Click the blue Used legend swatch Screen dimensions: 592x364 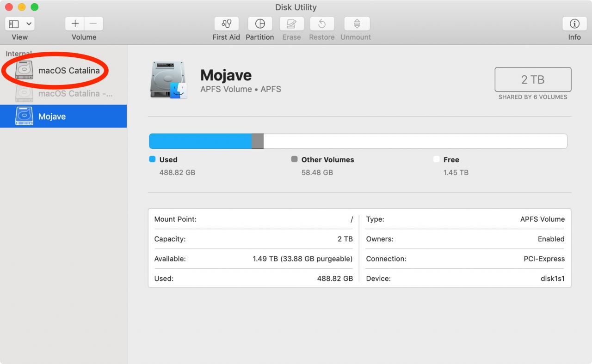pos(152,159)
